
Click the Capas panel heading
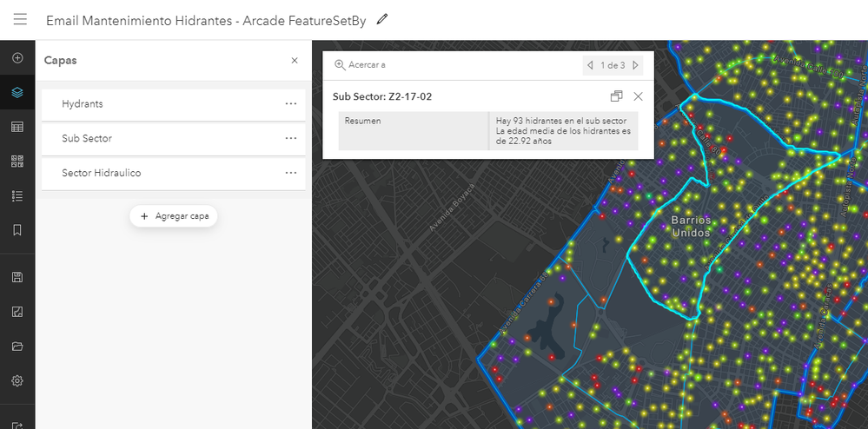click(60, 60)
